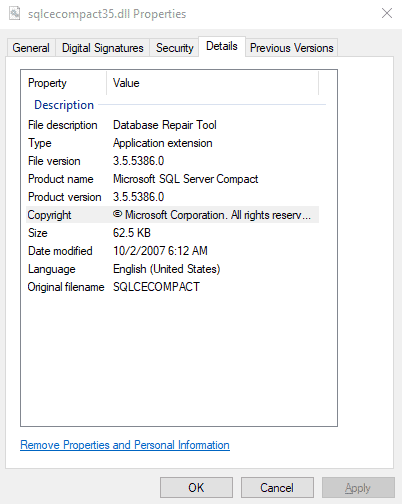
Task: Click the Cancel button
Action: 277,488
